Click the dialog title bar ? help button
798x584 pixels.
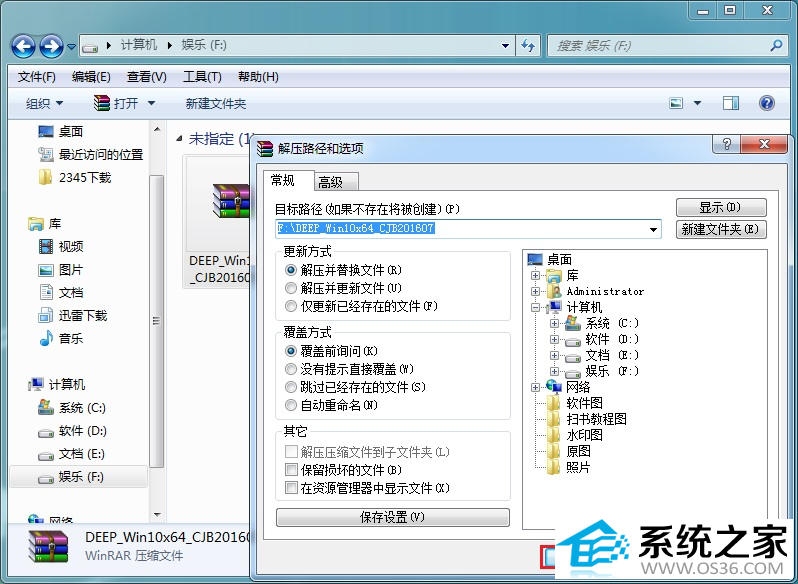tap(726, 144)
